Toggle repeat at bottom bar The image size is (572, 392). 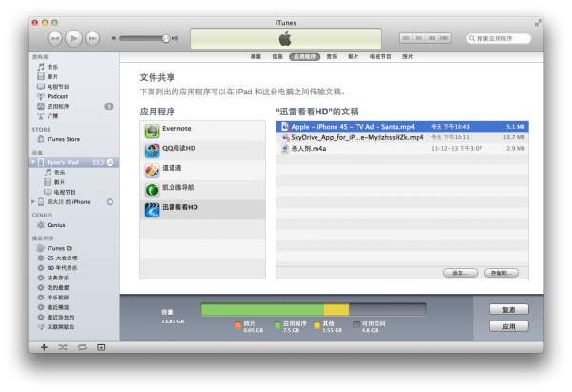tap(82, 347)
